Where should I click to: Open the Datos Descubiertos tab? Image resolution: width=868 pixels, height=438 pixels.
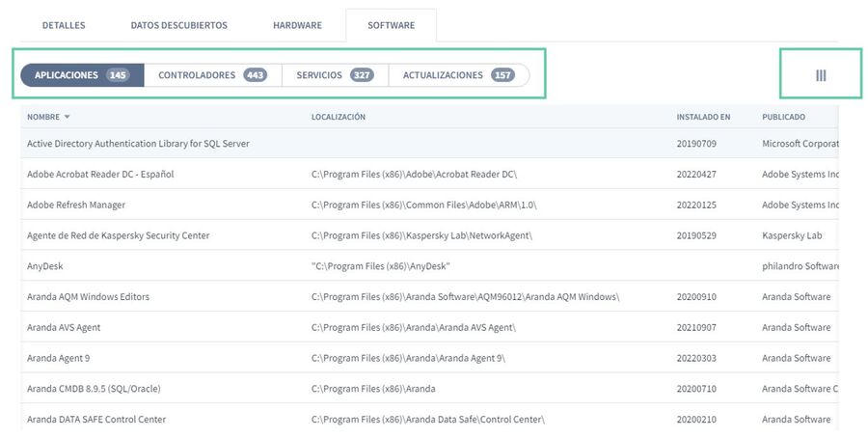pos(178,24)
